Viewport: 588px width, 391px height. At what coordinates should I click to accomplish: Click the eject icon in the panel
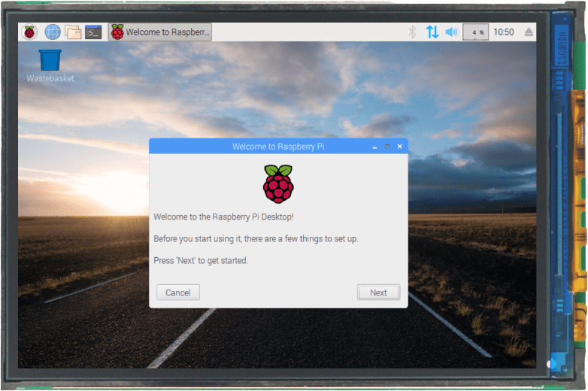tap(529, 32)
